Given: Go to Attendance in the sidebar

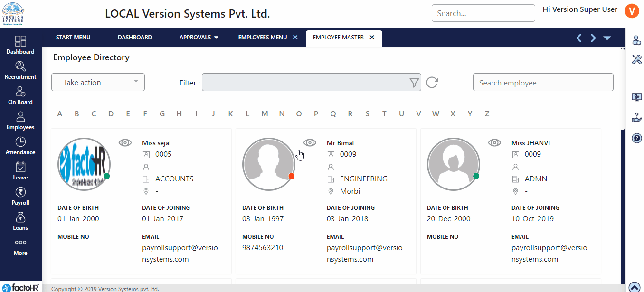Looking at the screenshot, I should (20, 145).
